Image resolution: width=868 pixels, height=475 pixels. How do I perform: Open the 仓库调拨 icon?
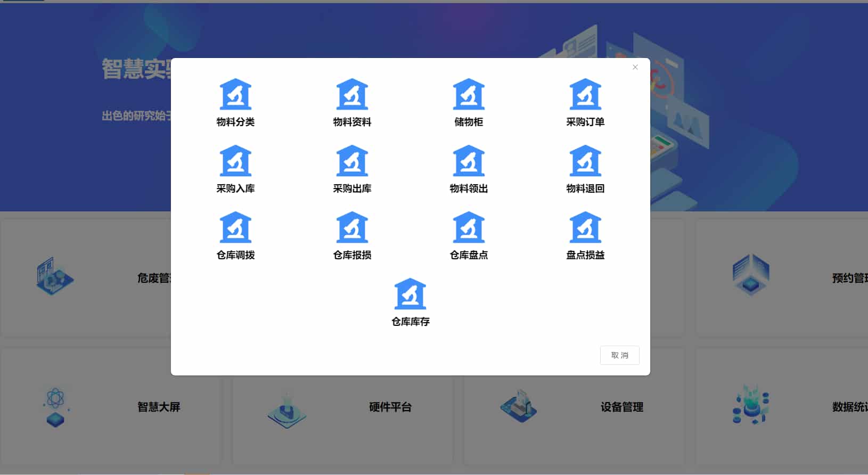click(x=235, y=227)
